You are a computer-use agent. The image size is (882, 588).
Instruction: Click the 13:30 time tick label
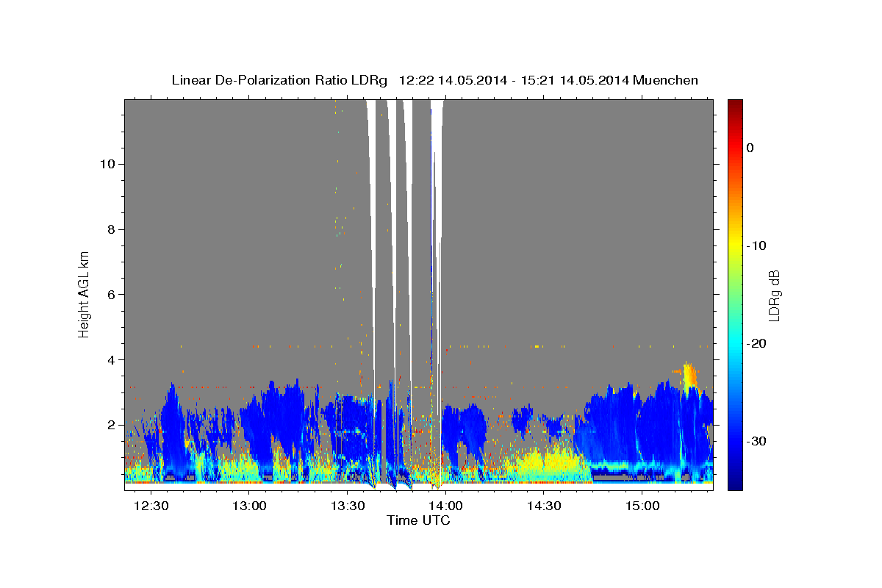tap(347, 506)
